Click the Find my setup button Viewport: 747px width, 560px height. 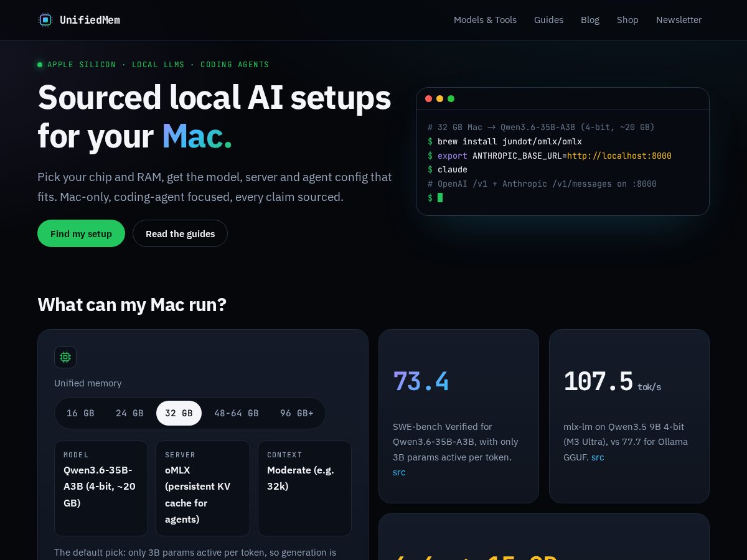[x=81, y=233]
